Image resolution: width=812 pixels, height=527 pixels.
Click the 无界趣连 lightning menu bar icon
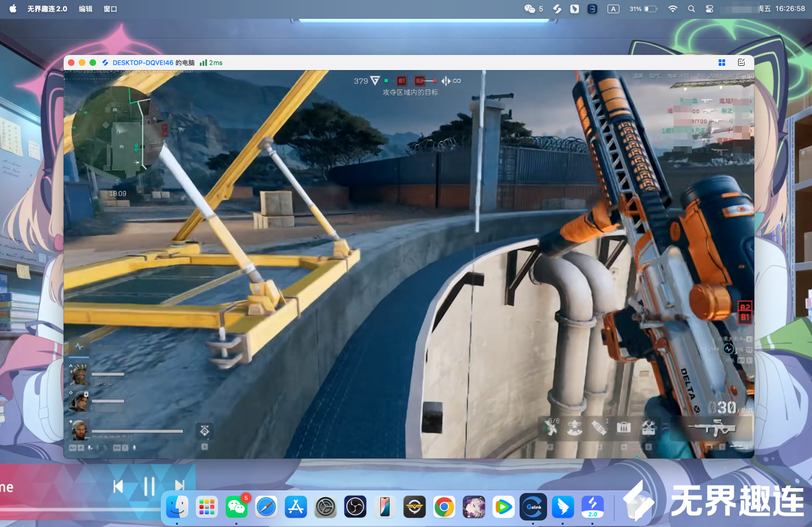[x=557, y=9]
